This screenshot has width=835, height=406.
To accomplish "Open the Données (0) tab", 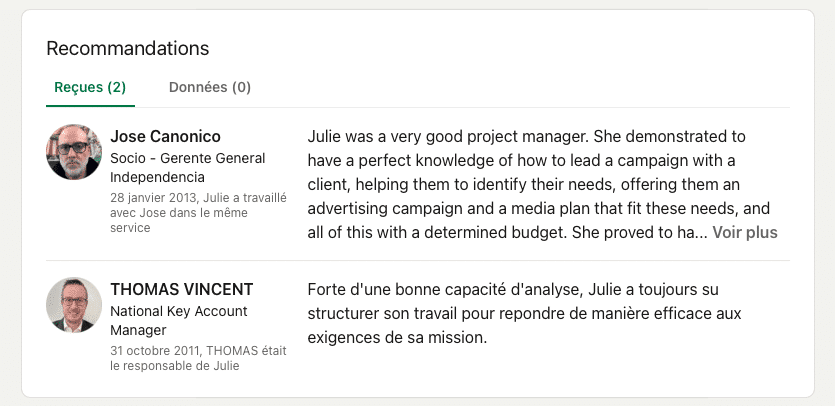I will tap(210, 87).
